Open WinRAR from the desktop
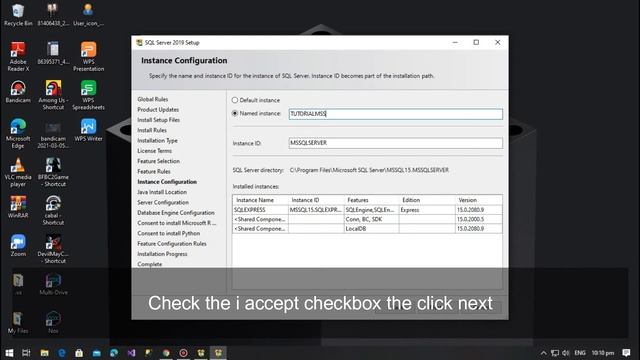 coord(18,207)
